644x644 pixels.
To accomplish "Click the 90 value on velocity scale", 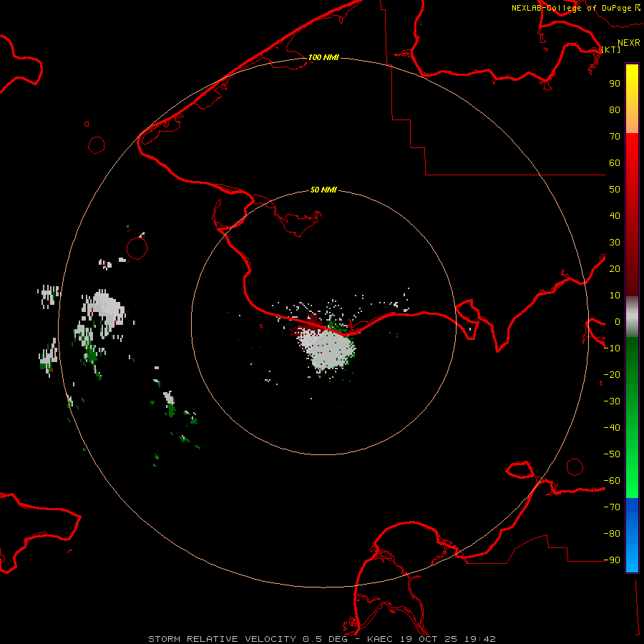I will pyautogui.click(x=615, y=84).
